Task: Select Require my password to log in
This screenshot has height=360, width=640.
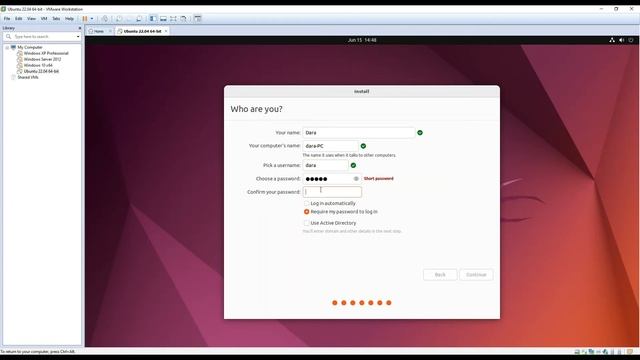Action: (307, 212)
